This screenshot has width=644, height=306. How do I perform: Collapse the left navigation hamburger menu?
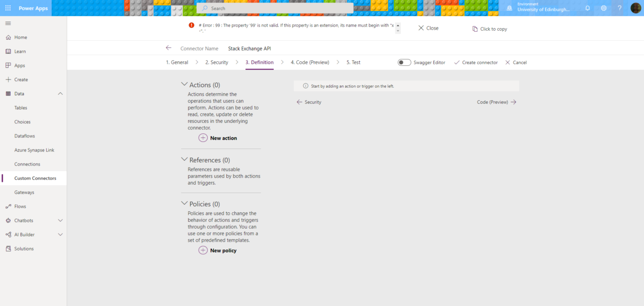8,23
